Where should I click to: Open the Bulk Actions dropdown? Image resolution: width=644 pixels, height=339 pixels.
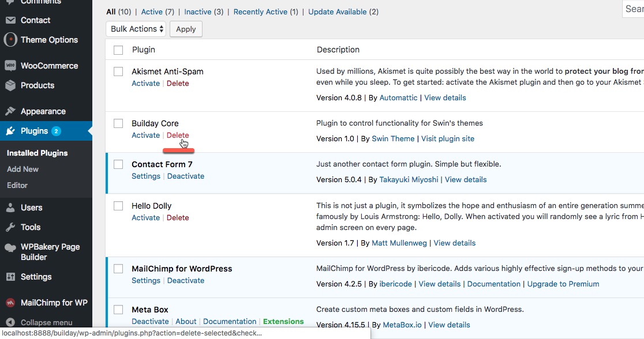pos(136,29)
